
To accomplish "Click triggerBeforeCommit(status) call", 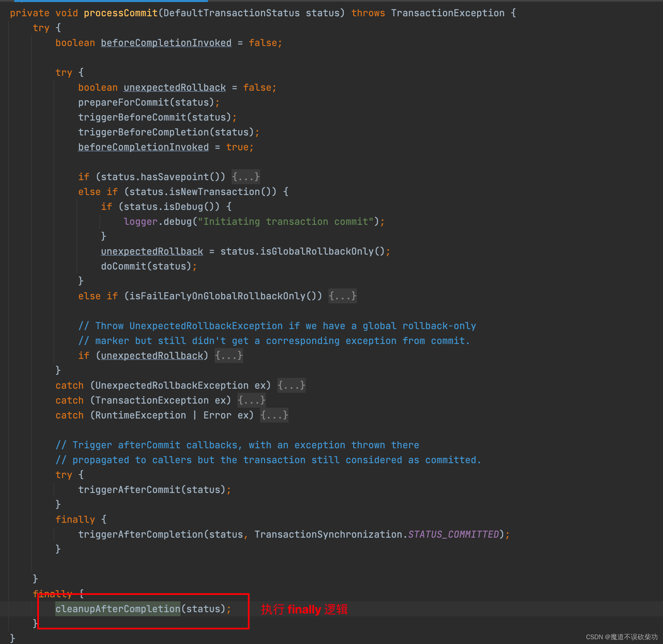I will 157,117.
